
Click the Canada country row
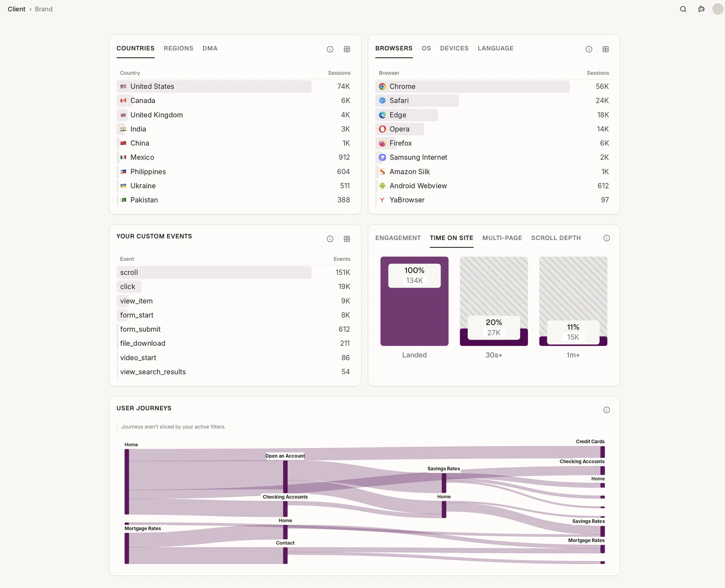click(x=235, y=101)
